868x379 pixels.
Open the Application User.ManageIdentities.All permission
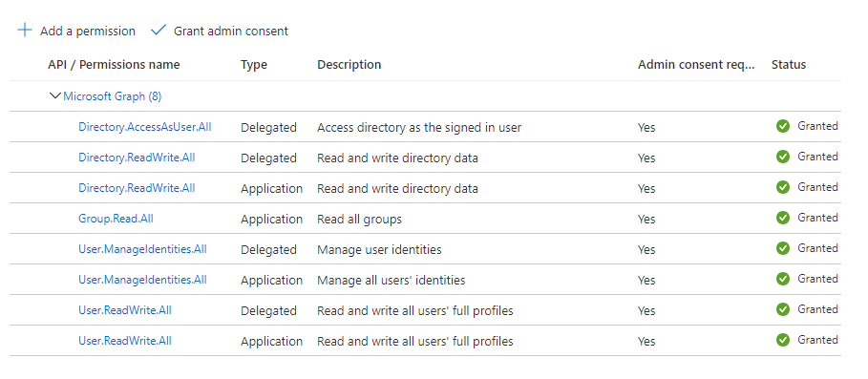pos(143,280)
